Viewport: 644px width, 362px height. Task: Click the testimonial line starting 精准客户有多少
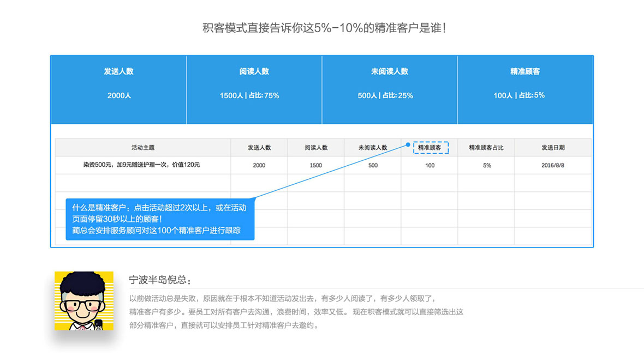(296, 312)
